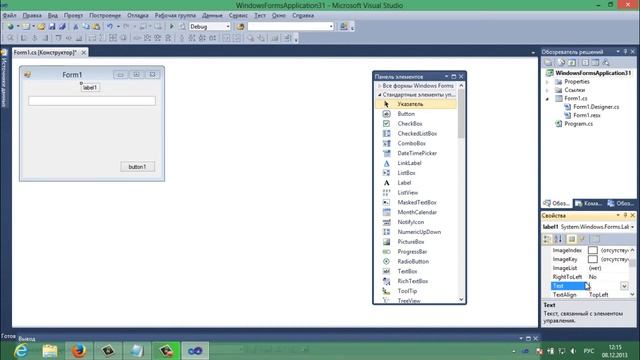This screenshot has height=360, width=640.
Task: Collapse 'Стандартные элементы' toolbox group
Action: point(379,95)
